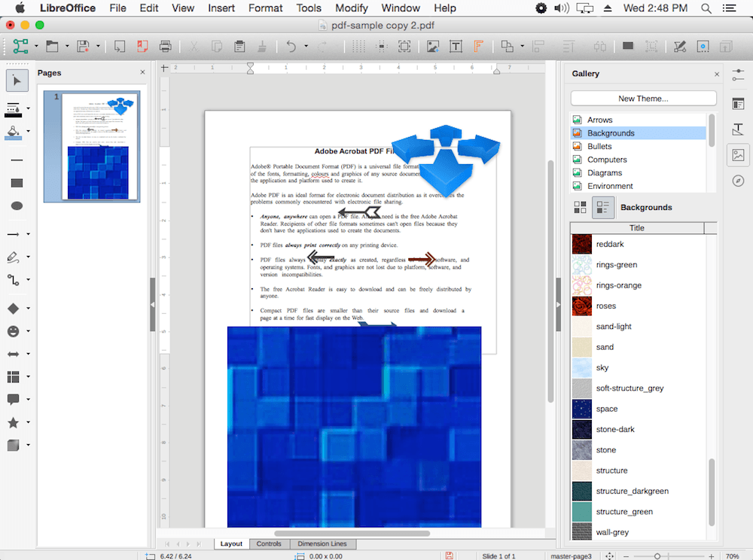The width and height of the screenshot is (753, 560).
Task: Select the arrow Select tool
Action: click(x=17, y=81)
